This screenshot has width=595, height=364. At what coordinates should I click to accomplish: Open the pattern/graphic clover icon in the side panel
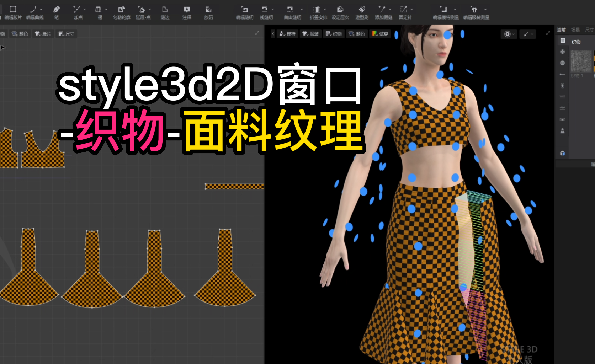coord(562,52)
